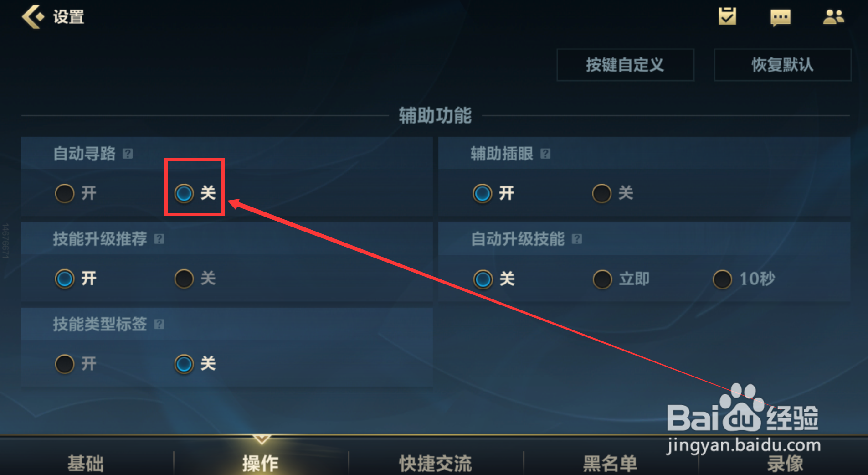Switch to the 快捷交流 tab

(435, 463)
